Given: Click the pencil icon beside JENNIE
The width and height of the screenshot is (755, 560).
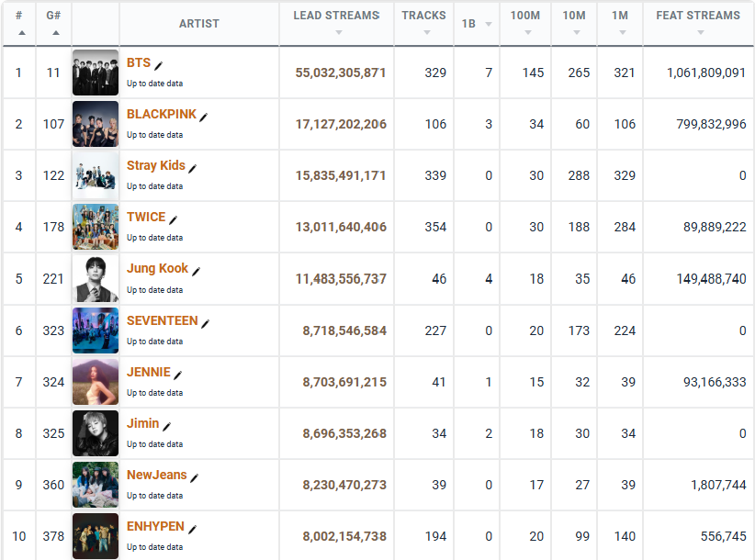Looking at the screenshot, I should coord(177,375).
